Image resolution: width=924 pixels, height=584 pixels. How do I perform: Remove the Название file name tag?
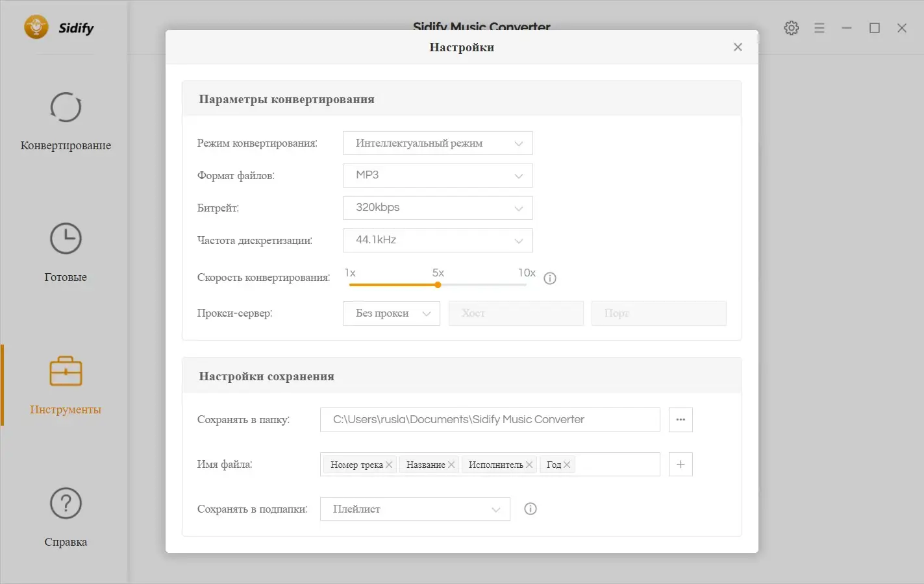point(451,465)
